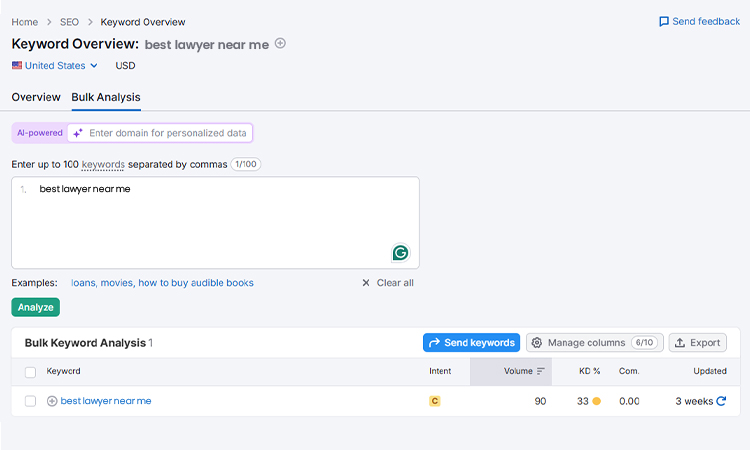The width and height of the screenshot is (750, 450).
Task: Click the Grammarly icon in the keywords box
Action: click(400, 252)
